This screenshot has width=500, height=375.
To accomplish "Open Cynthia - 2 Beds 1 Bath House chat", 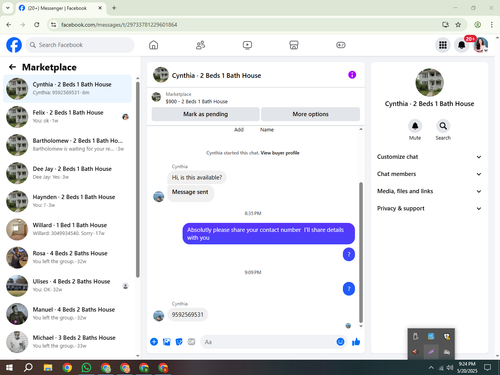I will (x=68, y=89).
